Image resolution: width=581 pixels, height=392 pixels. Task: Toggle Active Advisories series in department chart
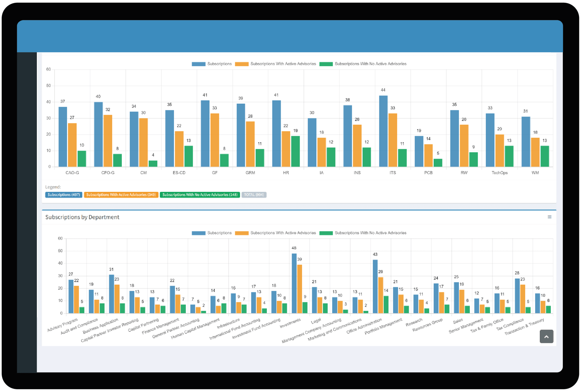pyautogui.click(x=275, y=233)
